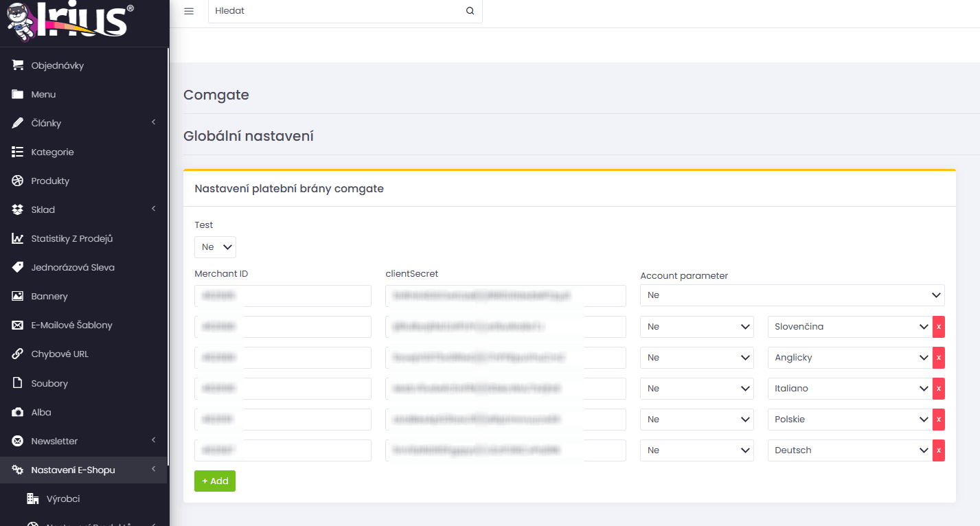Click the Kategorie list icon
The width and height of the screenshot is (980, 526).
(18, 152)
